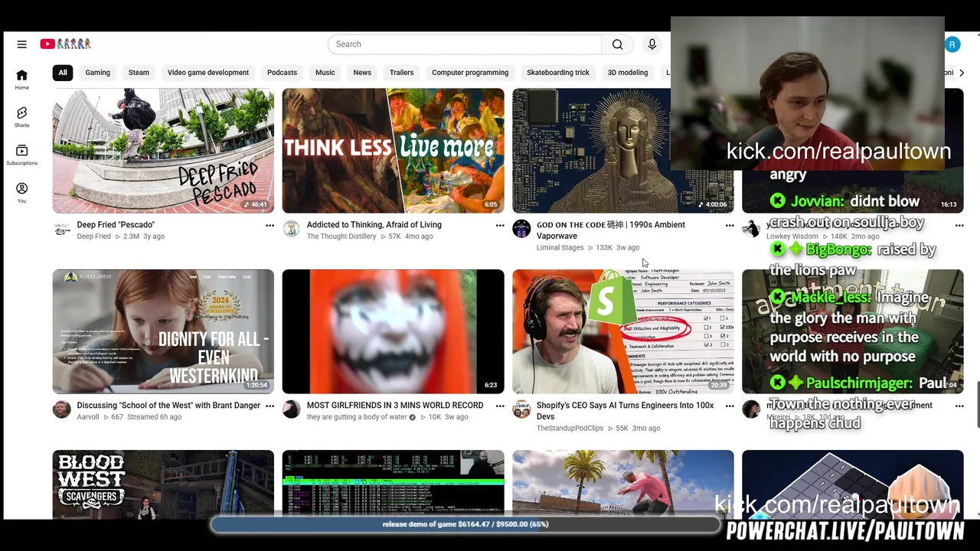
Task: Open The Thought Distillery channel avatar
Action: pos(292,229)
